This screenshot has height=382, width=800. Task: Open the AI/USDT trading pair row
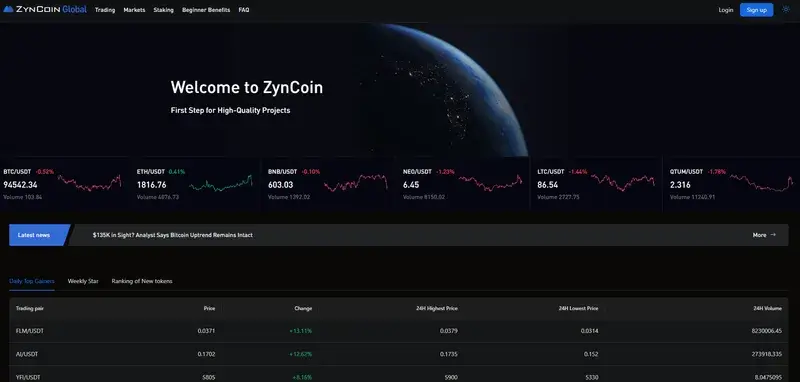coord(398,354)
